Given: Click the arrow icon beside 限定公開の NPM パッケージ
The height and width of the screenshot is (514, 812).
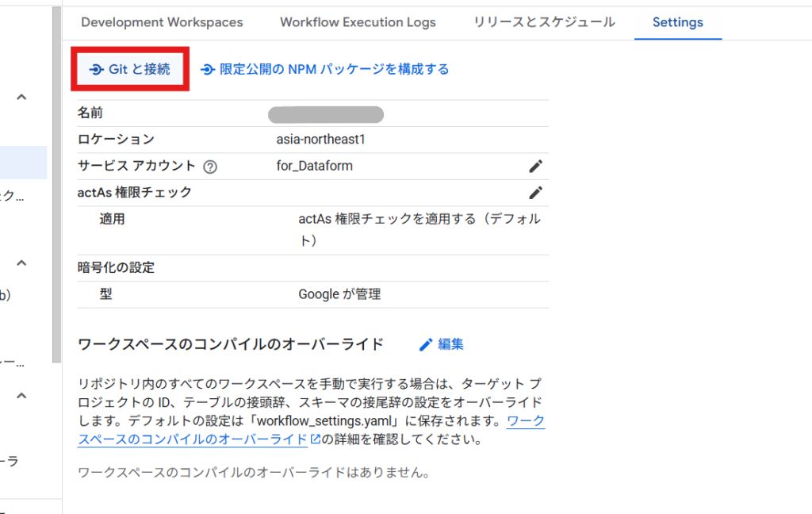Looking at the screenshot, I should [208, 70].
